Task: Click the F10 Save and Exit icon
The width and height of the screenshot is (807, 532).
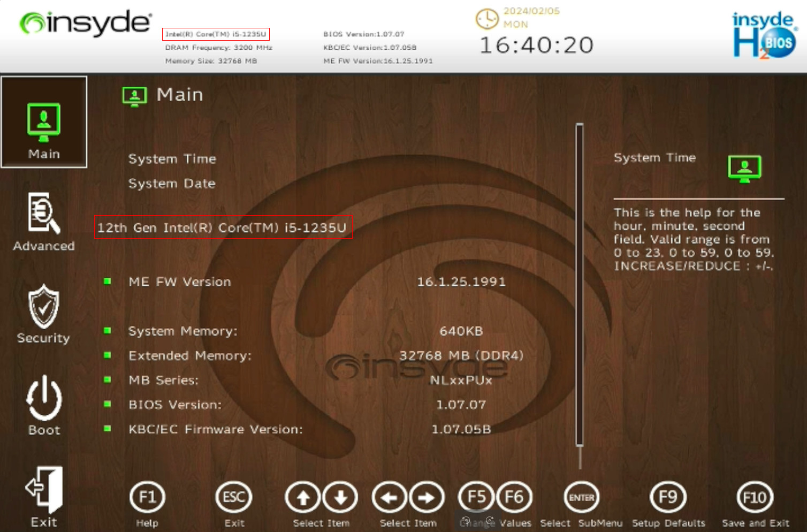Action: 755,497
